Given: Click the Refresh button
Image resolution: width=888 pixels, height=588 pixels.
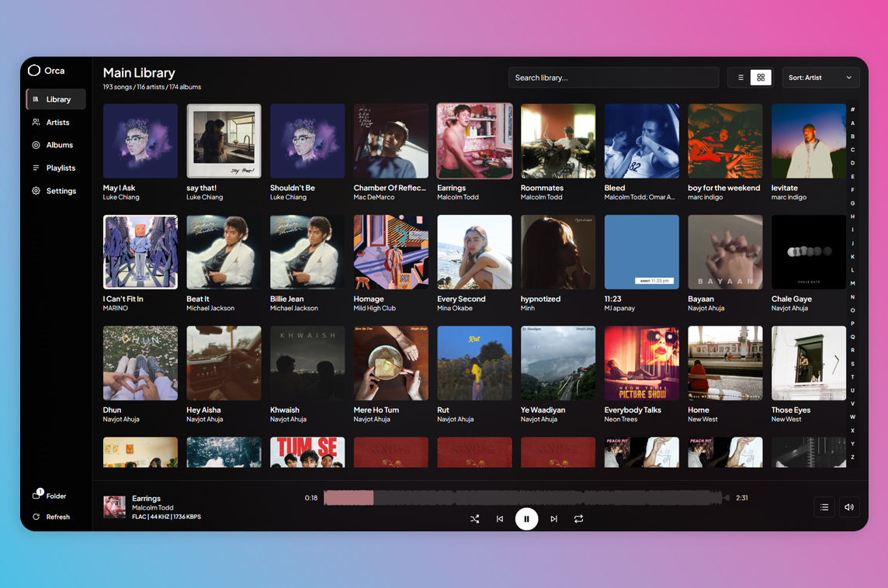Looking at the screenshot, I should pyautogui.click(x=51, y=517).
